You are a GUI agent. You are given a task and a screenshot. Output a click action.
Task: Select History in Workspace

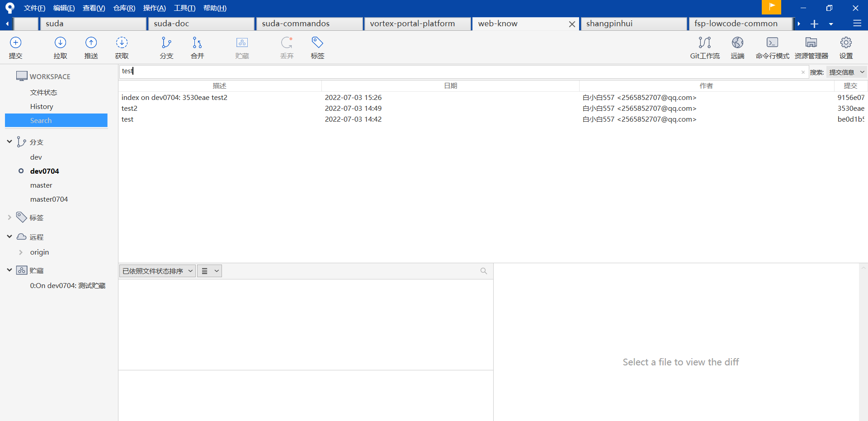coord(42,106)
